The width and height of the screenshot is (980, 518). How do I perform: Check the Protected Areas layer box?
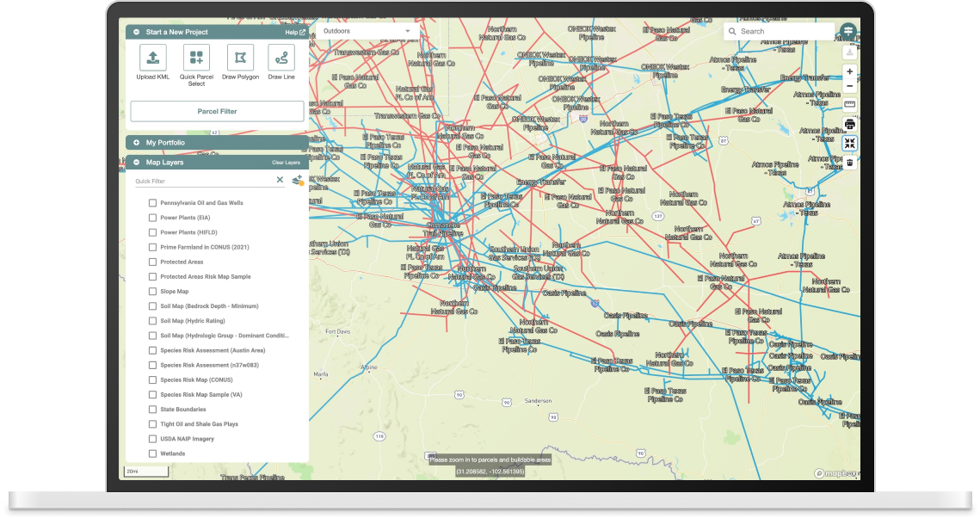[152, 262]
